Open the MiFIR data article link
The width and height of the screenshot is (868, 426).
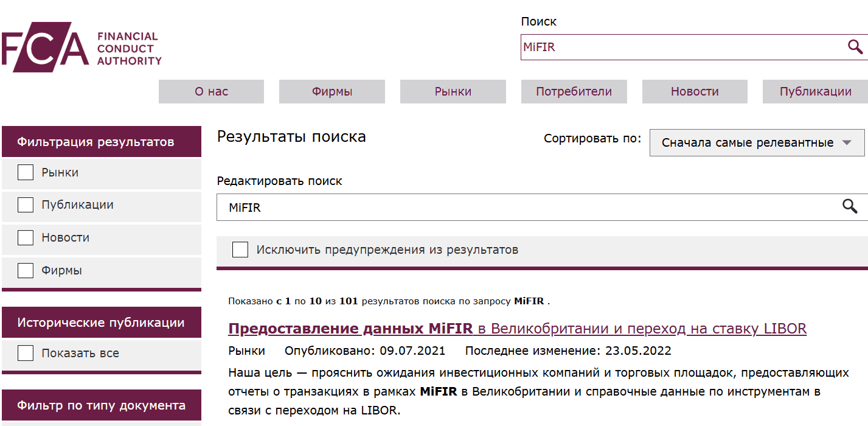[516, 328]
